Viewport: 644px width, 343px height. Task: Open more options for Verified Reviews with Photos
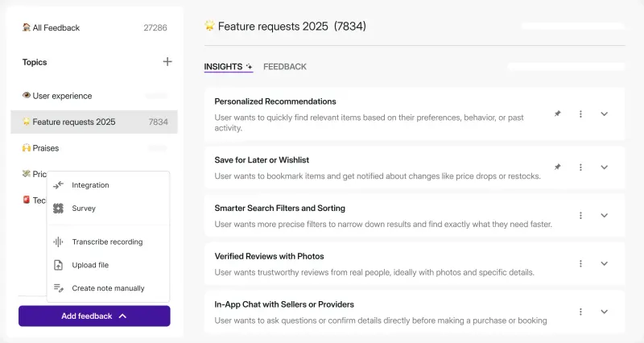click(x=580, y=263)
